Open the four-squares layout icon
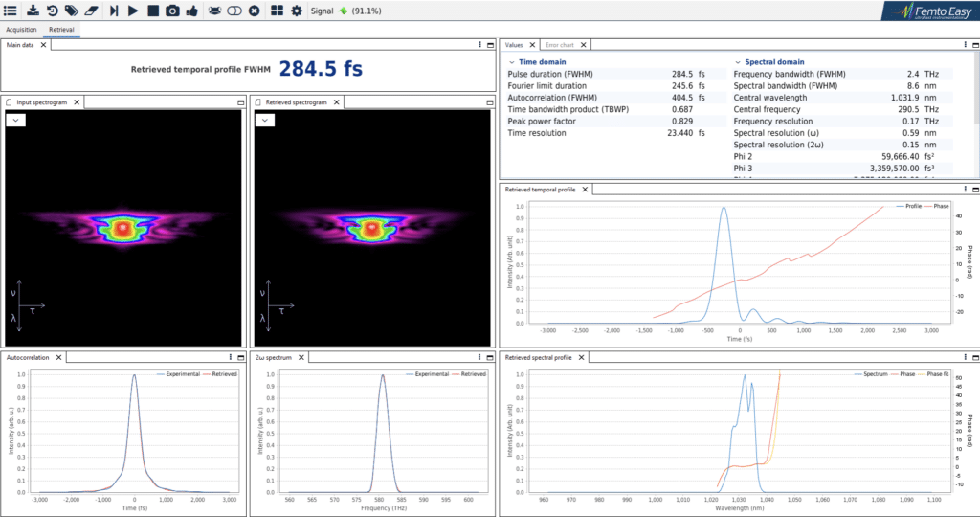The height and width of the screenshot is (517, 980). tap(277, 11)
